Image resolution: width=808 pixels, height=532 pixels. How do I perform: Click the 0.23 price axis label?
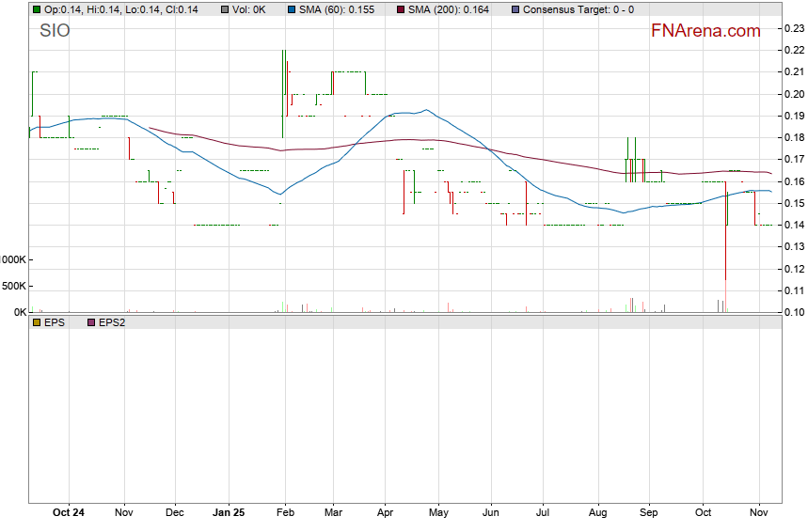click(x=795, y=28)
